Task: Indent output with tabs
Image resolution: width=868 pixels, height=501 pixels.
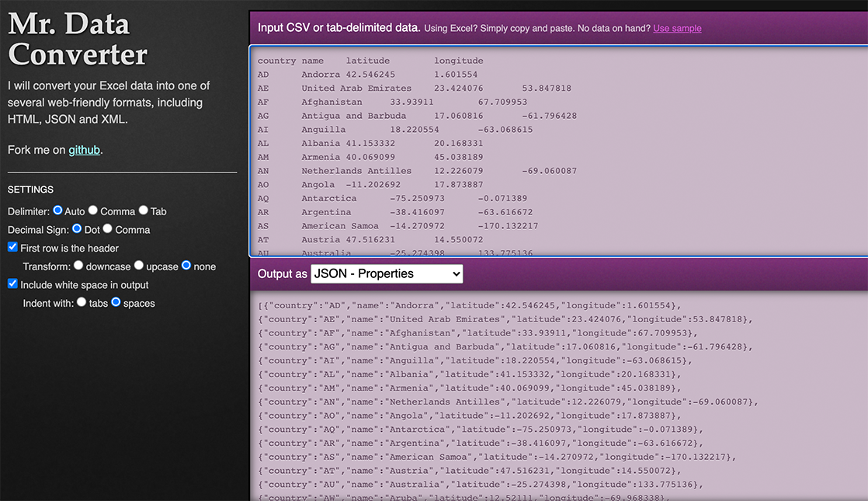Action: 82,302
